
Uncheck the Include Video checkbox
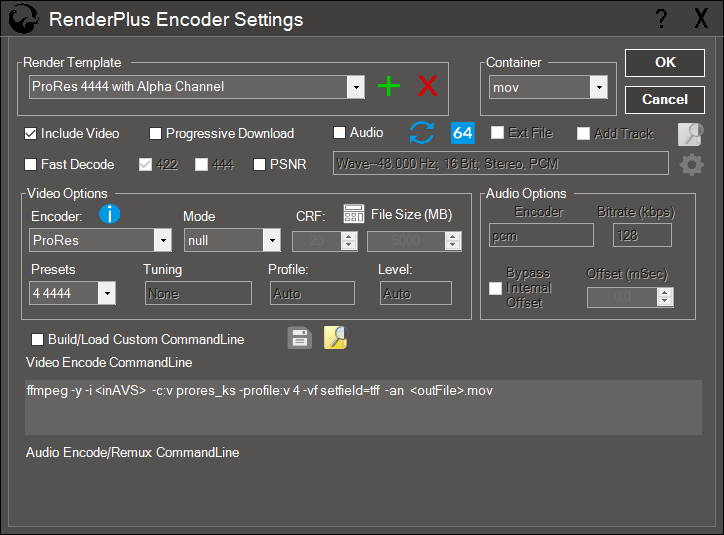coord(31,134)
